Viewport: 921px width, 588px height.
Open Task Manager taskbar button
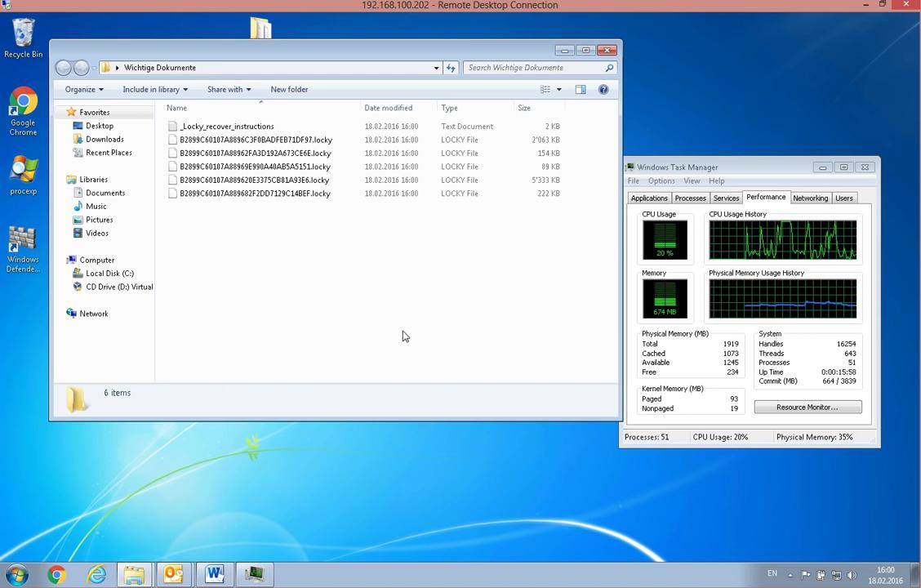pyautogui.click(x=254, y=574)
